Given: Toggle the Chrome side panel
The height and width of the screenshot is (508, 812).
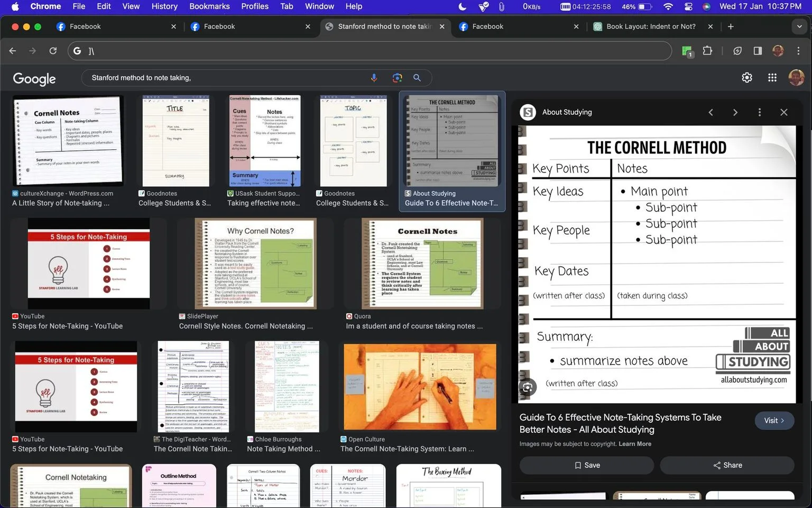Looking at the screenshot, I should [758, 51].
